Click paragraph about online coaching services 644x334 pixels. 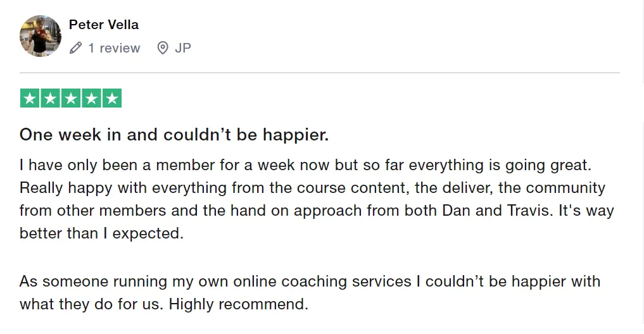pyautogui.click(x=310, y=292)
